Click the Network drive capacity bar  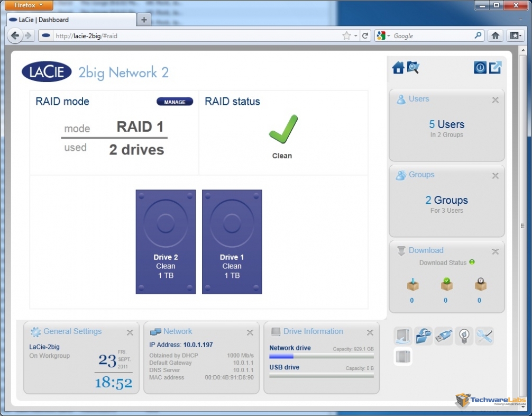point(322,356)
